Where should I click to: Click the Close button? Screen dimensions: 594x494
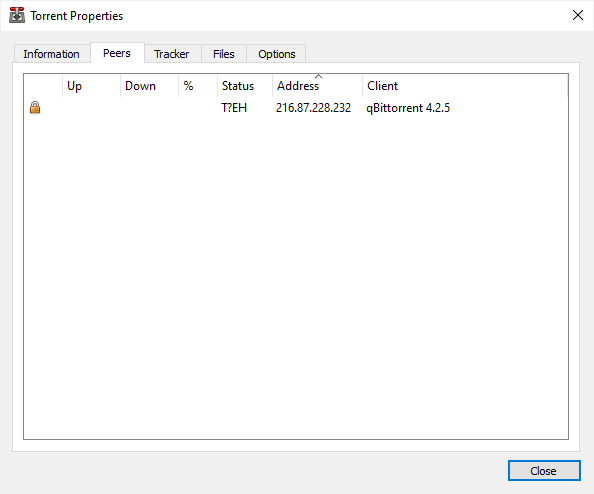544,471
